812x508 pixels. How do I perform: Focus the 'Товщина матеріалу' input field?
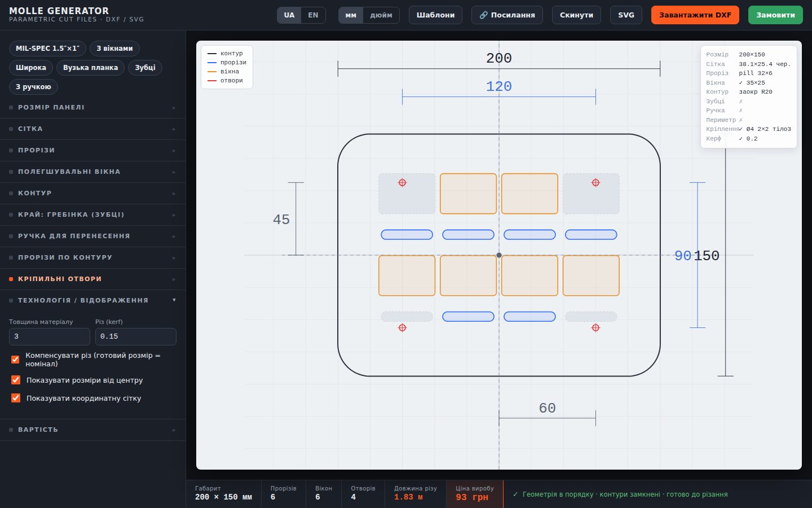click(50, 336)
